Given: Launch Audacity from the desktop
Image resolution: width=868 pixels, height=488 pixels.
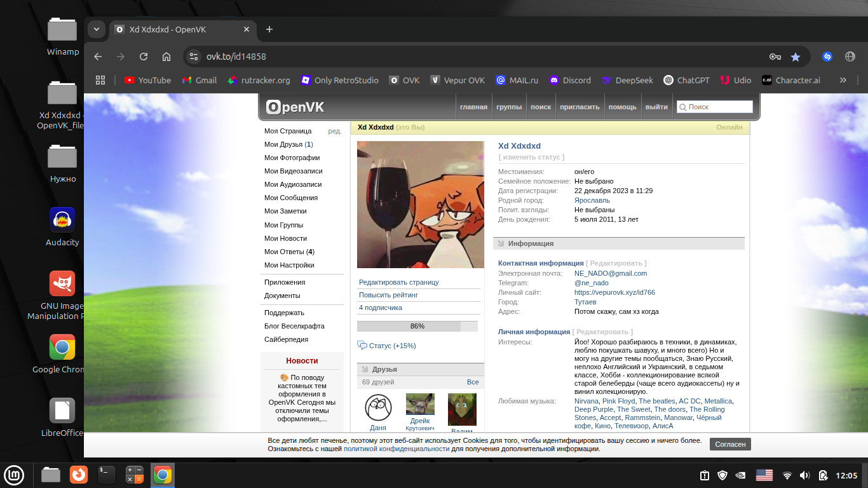Looking at the screenshot, I should point(62,220).
